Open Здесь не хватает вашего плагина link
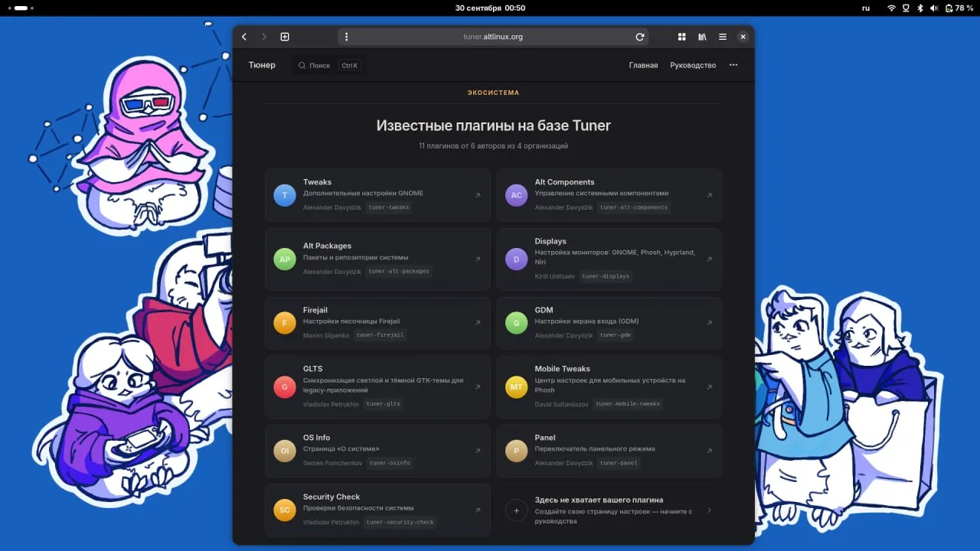The height and width of the screenshot is (551, 980). (599, 500)
